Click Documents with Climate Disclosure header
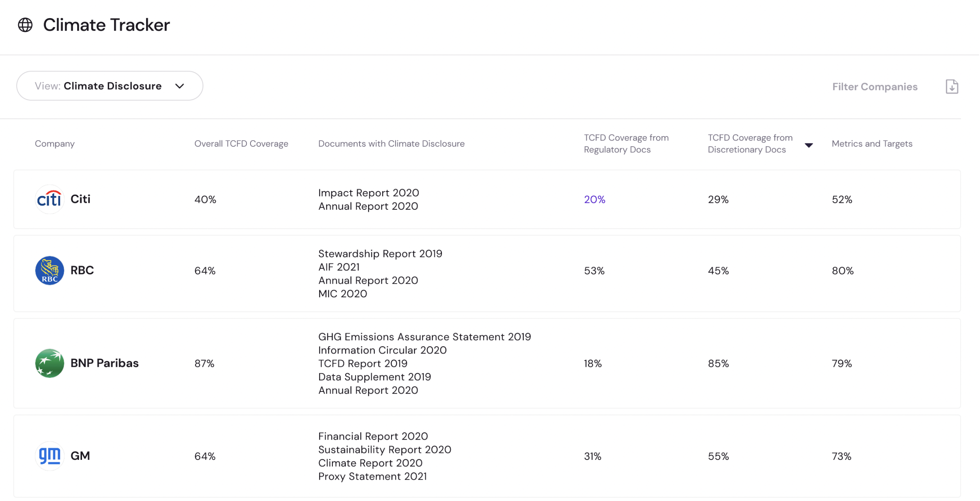Screen dimensions: 980x501 pyautogui.click(x=391, y=143)
